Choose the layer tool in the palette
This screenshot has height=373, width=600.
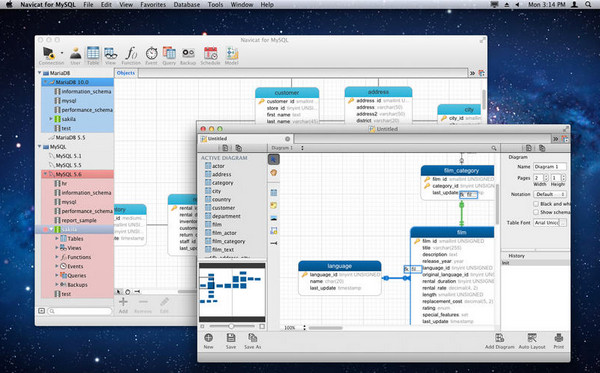pos(274,230)
